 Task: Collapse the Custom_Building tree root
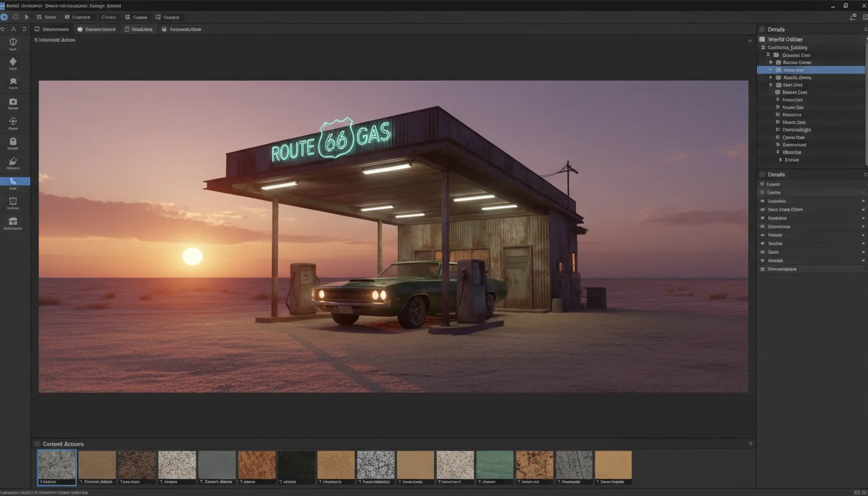pos(762,46)
